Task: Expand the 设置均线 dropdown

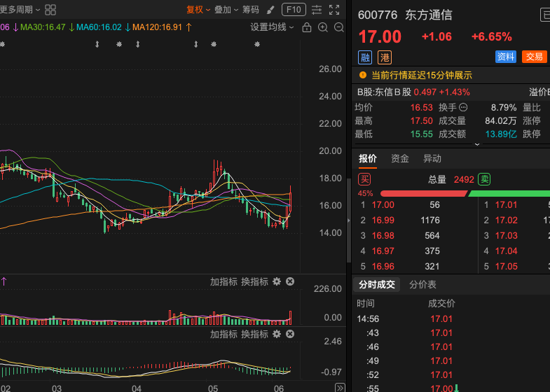Action: [272, 27]
